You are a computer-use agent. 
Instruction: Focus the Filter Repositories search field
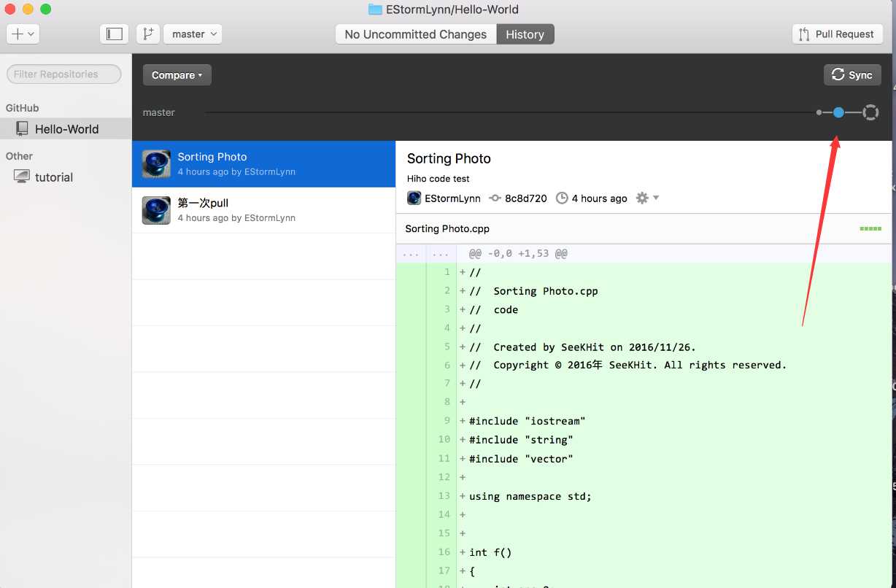click(64, 74)
